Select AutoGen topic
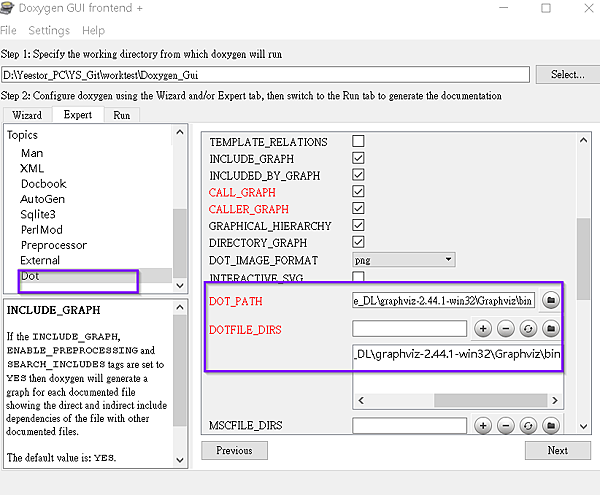This screenshot has height=495, width=600. click(x=42, y=199)
